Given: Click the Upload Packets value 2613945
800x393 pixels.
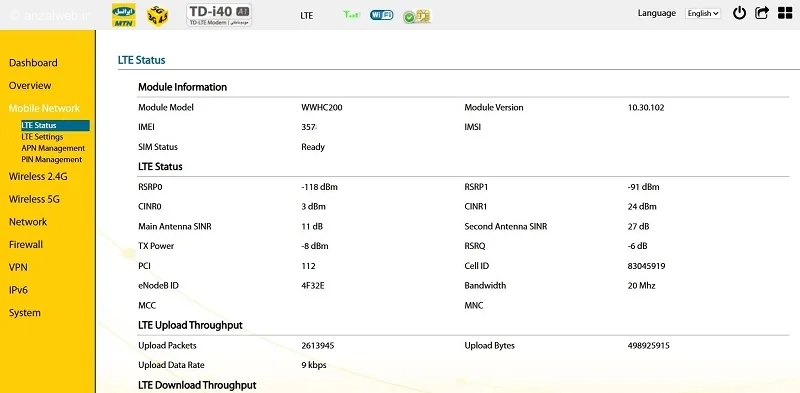Looking at the screenshot, I should 318,346.
